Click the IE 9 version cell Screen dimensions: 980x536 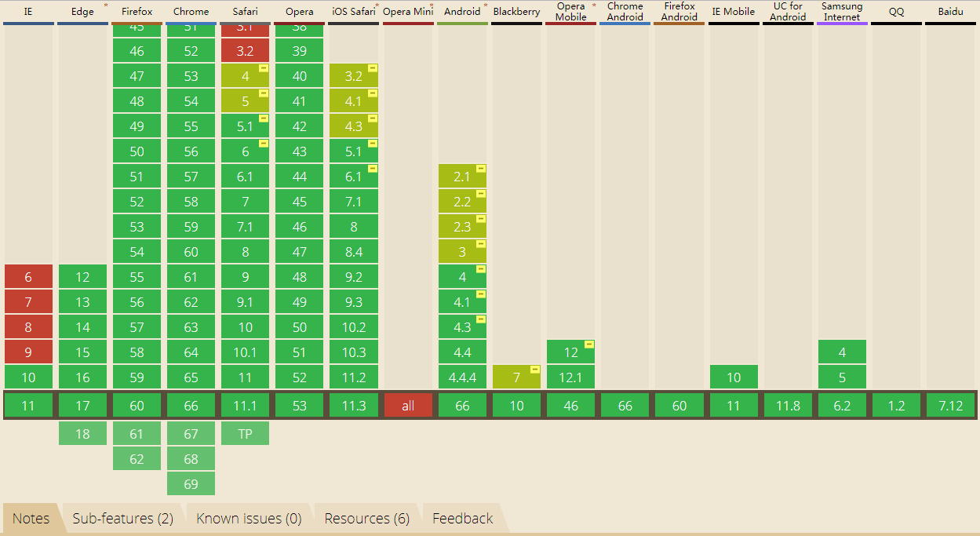[28, 352]
